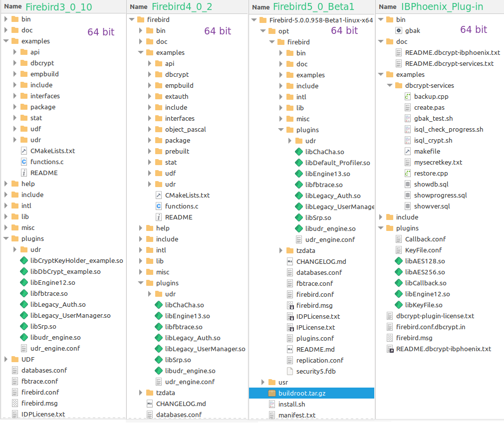Select CMakeLists.txt in the Firebird3_0_10 pane

52,151
